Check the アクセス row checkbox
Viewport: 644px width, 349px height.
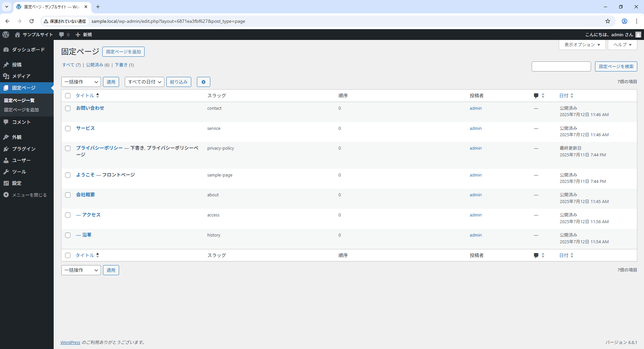tap(68, 215)
